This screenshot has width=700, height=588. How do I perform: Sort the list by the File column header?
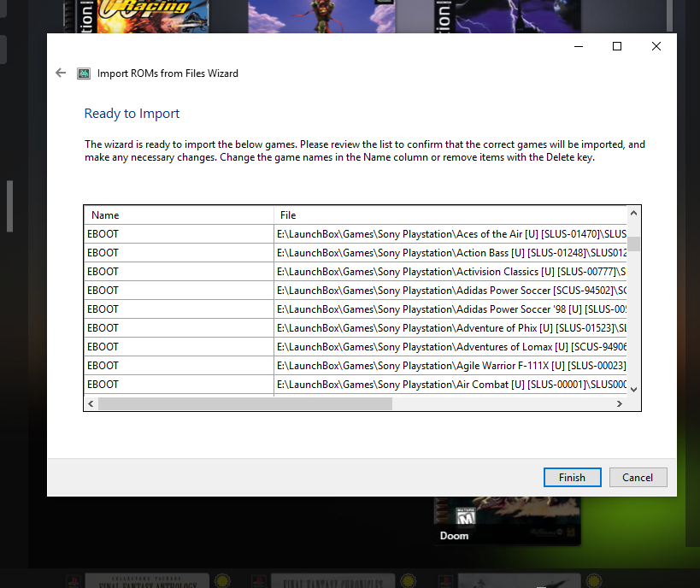click(x=450, y=215)
